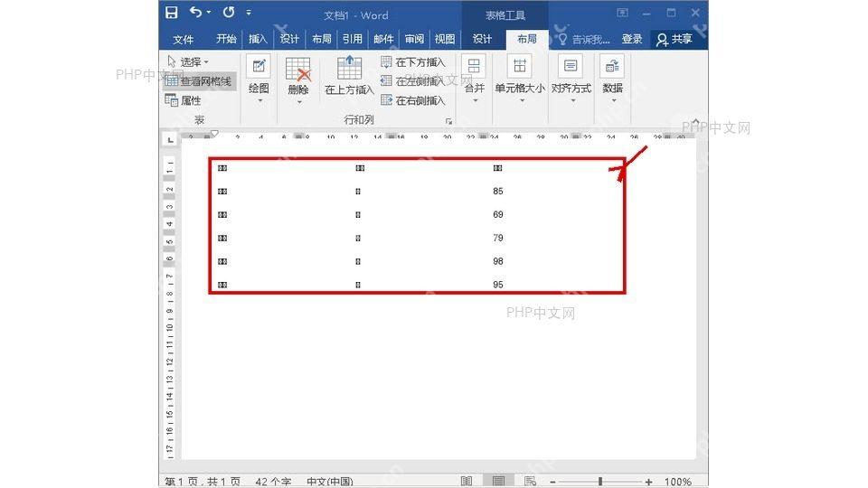Click the 绘图 draw table icon
Viewport: 868px width, 488px height.
(259, 67)
